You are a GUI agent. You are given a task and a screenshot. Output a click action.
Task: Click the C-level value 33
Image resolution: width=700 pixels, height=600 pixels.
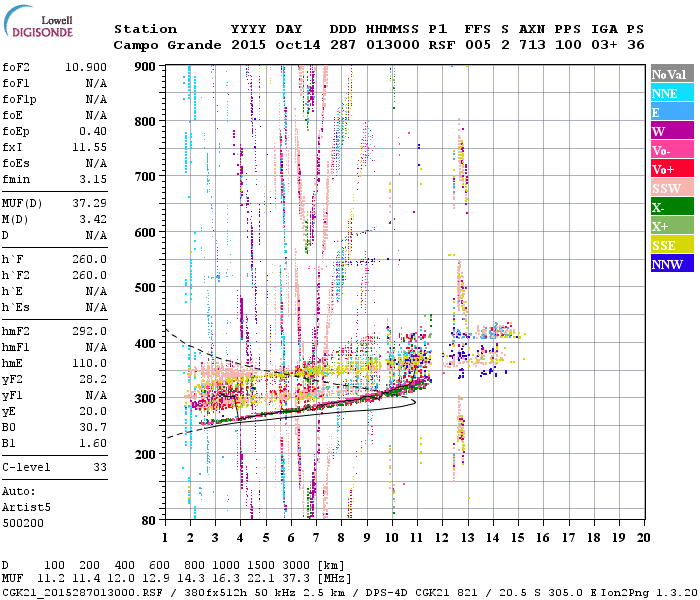click(100, 467)
